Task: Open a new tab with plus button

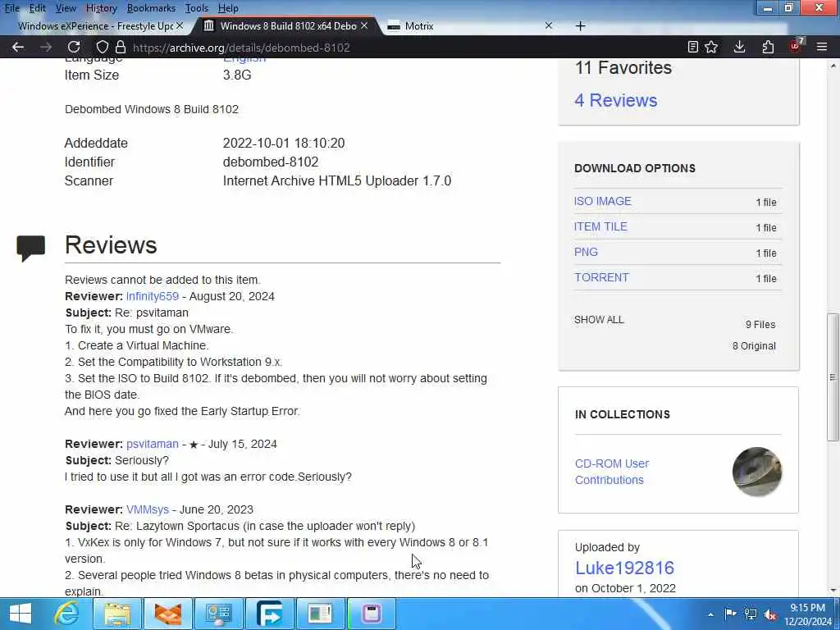Action: (580, 25)
